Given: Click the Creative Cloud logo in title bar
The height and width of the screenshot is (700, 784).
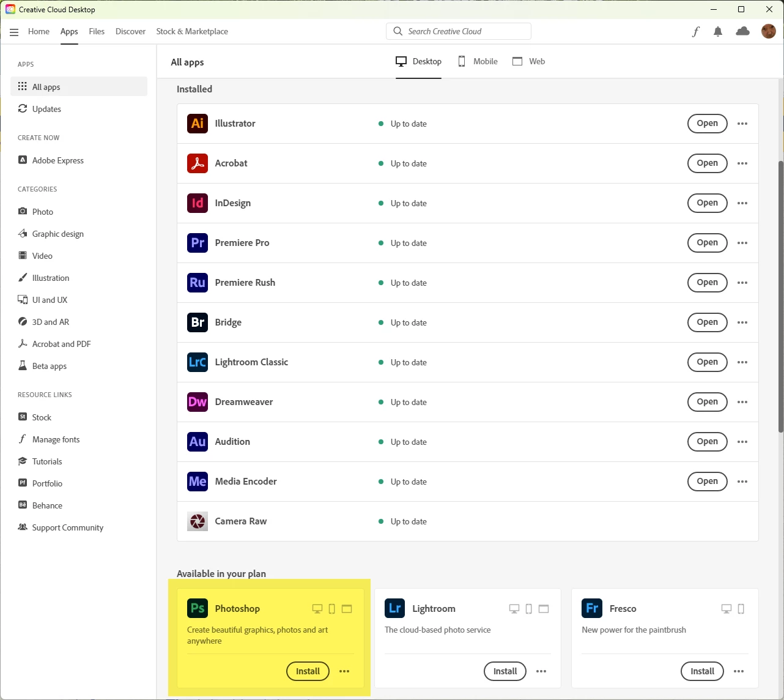Looking at the screenshot, I should tap(10, 9).
